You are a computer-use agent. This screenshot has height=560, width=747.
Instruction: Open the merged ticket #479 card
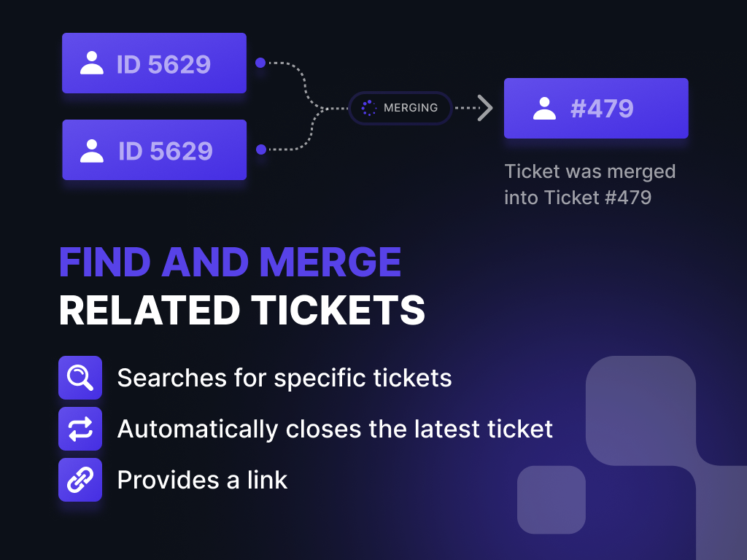[596, 109]
